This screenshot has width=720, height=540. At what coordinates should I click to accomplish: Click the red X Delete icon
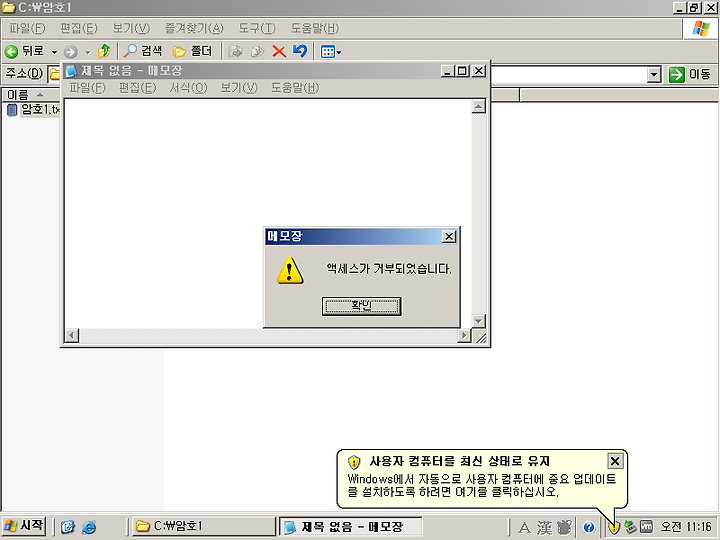tap(279, 51)
